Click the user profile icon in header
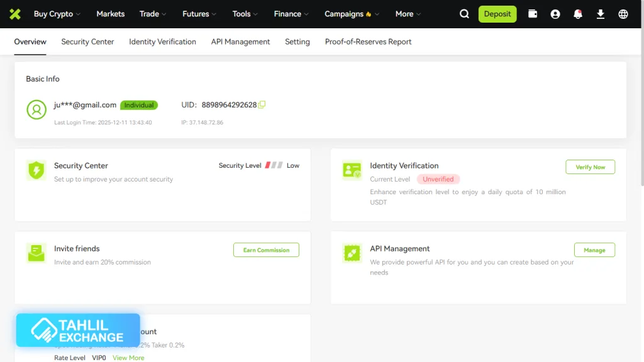This screenshot has height=362, width=644. tap(555, 14)
